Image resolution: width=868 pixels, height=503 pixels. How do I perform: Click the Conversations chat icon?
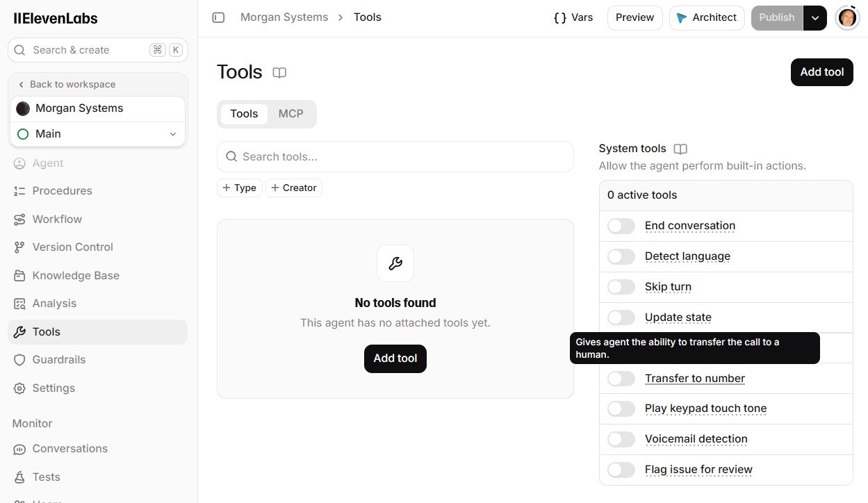(19, 449)
